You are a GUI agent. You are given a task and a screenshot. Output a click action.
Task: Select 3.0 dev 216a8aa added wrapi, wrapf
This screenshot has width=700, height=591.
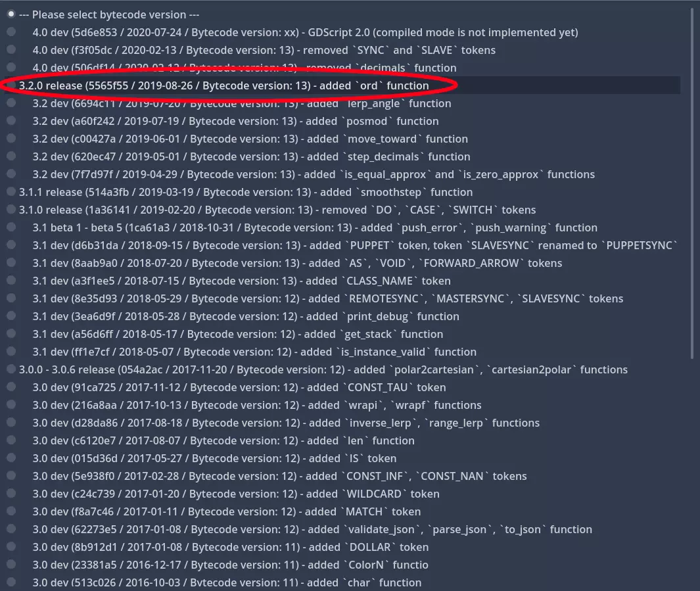pyautogui.click(x=343, y=405)
